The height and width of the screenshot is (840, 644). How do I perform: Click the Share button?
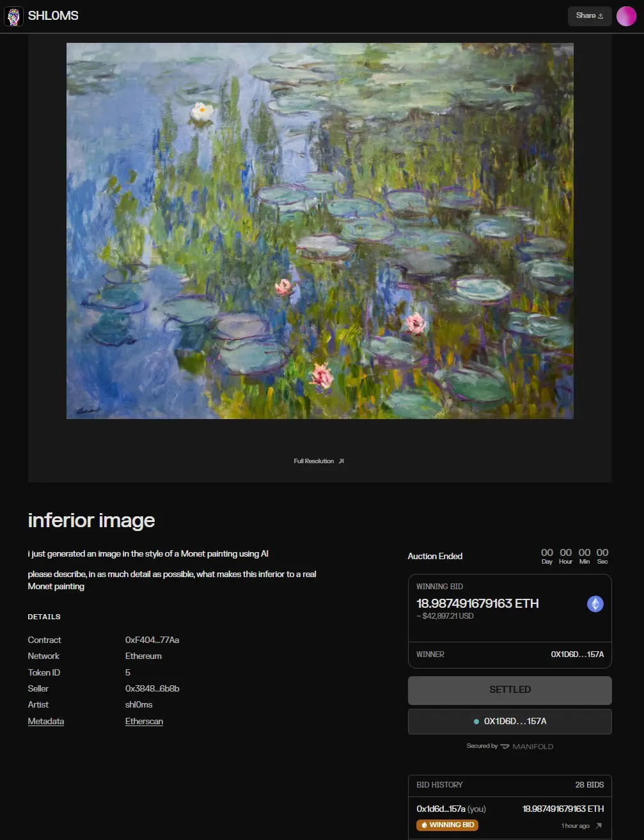click(x=590, y=16)
